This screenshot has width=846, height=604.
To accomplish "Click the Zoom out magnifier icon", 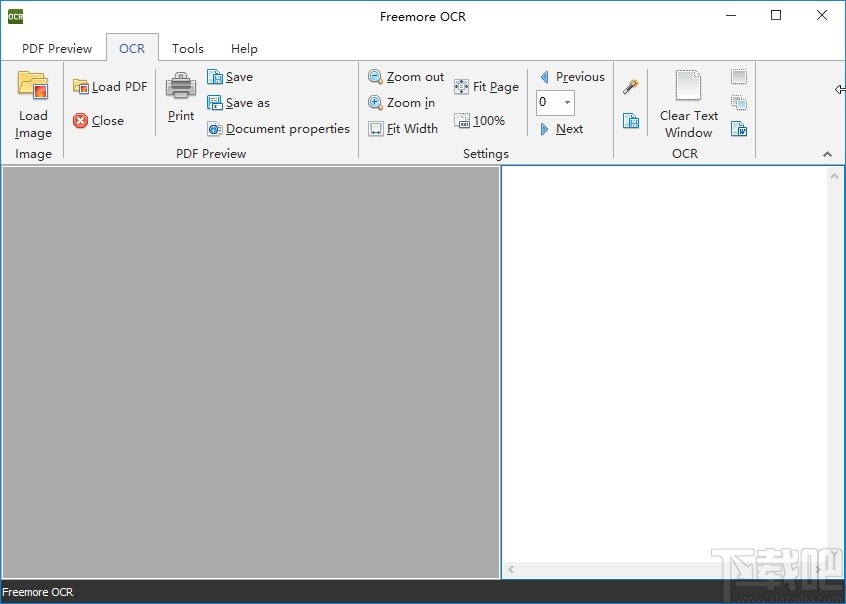I will [376, 77].
